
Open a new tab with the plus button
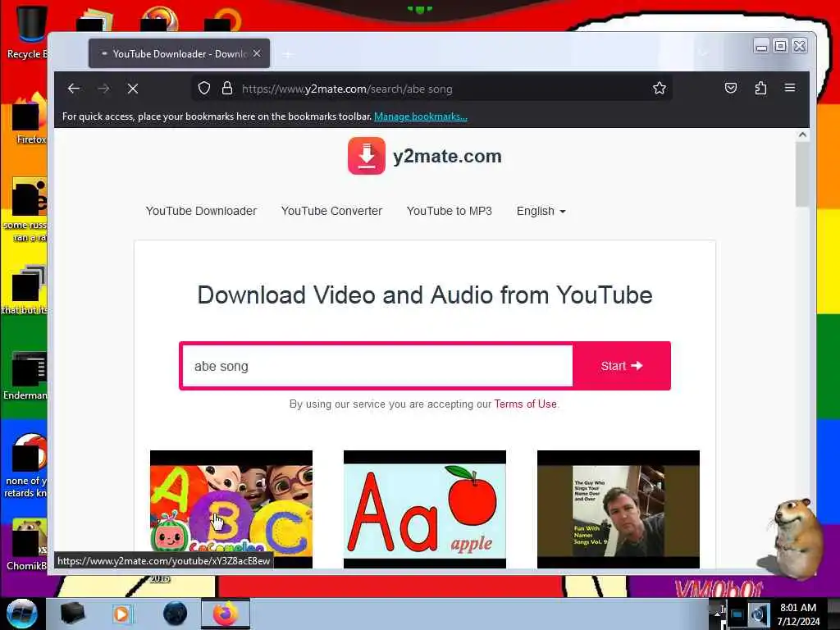(x=288, y=54)
